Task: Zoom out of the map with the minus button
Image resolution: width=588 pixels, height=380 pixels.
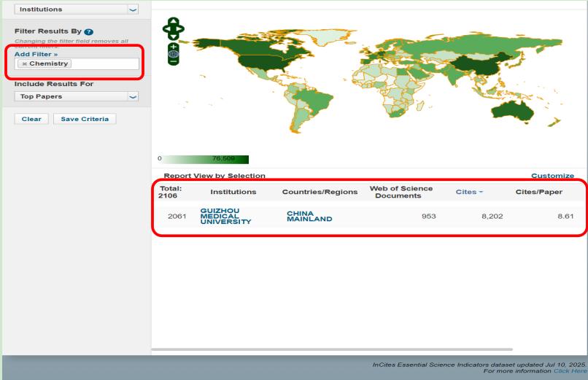Action: pyautogui.click(x=173, y=61)
